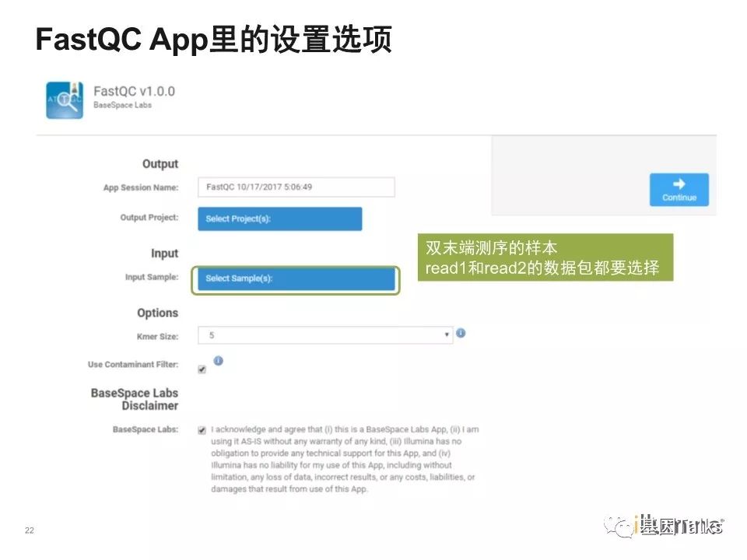Click the App Session Name text field
Image resolution: width=747 pixels, height=560 pixels.
[x=296, y=187]
